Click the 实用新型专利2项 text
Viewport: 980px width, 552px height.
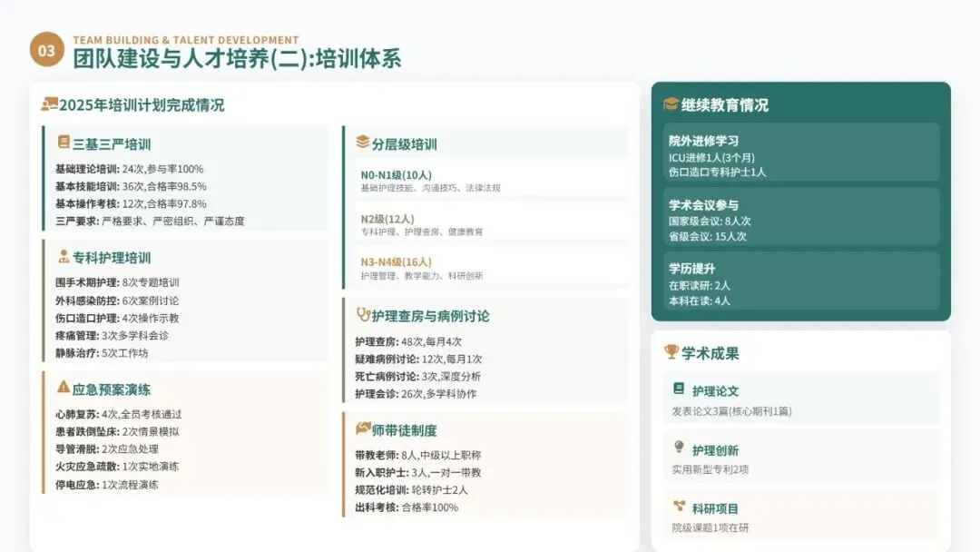(x=710, y=469)
